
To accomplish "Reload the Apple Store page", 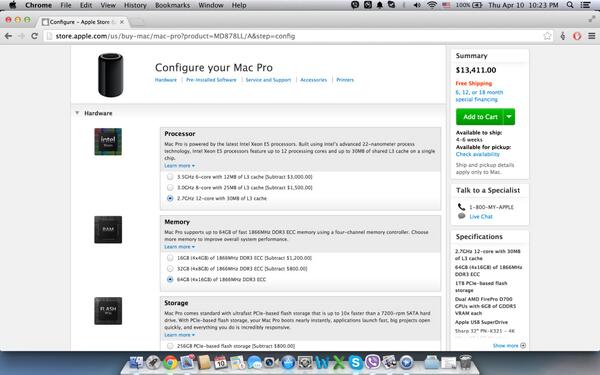I will click(x=34, y=36).
